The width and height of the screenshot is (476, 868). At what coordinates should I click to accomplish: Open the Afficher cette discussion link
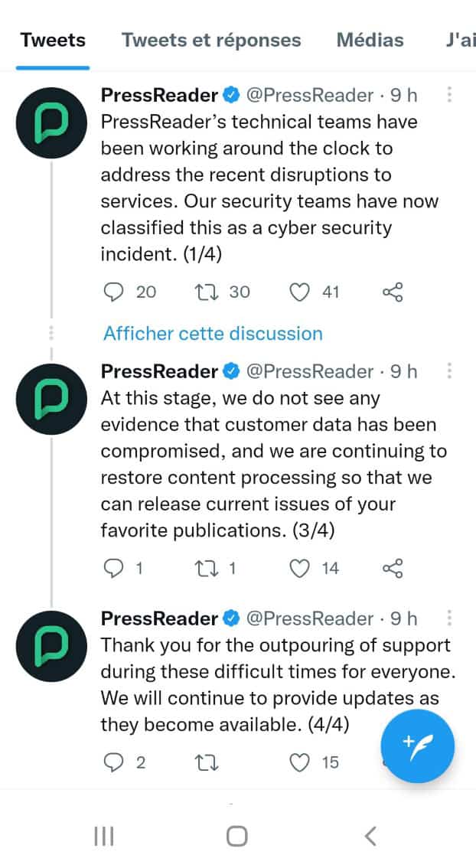pos(213,334)
